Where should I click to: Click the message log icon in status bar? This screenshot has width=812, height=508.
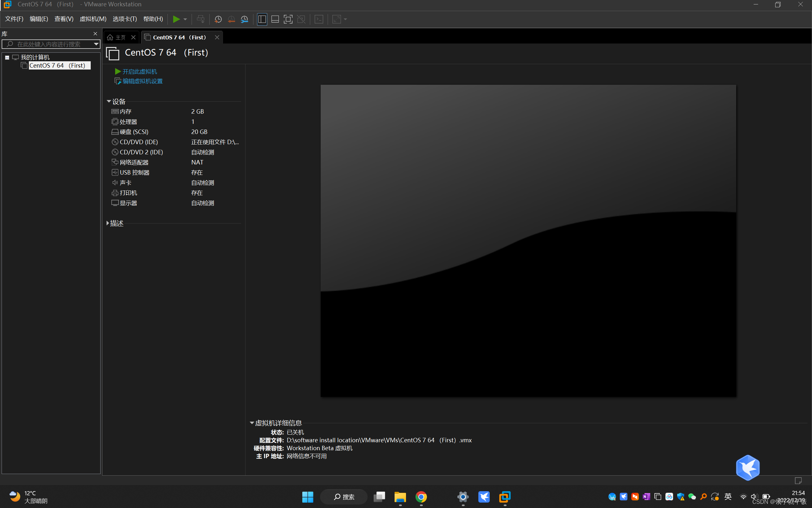798,480
